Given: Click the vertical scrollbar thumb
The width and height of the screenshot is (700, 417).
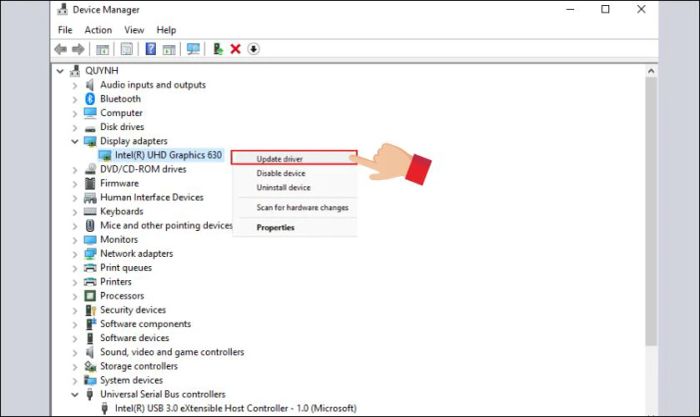Looking at the screenshot, I should tap(651, 211).
